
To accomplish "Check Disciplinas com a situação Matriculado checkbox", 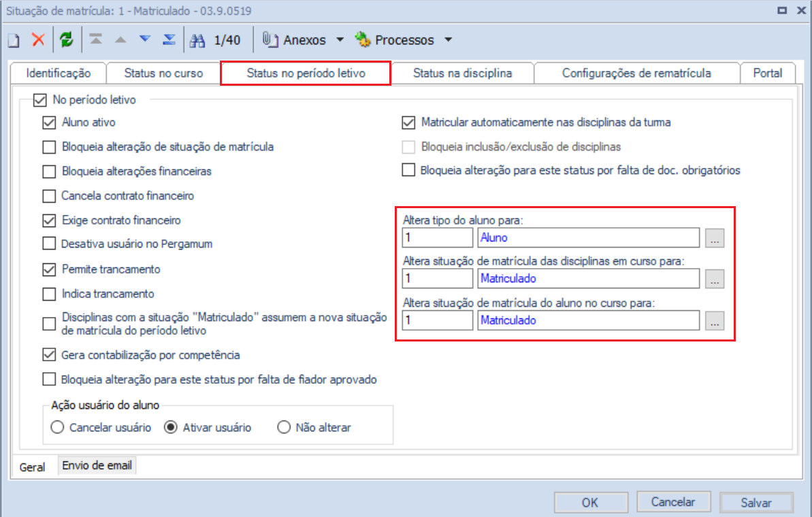I will 49,324.
